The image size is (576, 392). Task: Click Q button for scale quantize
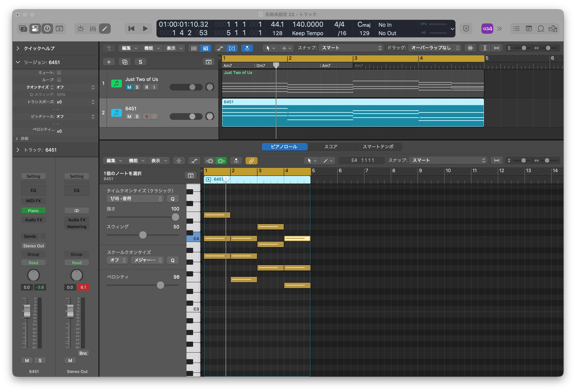pos(173,260)
